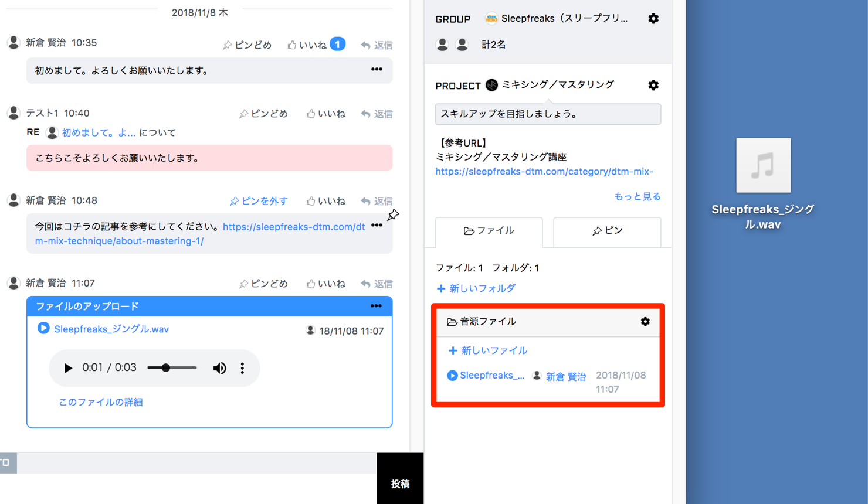Click the ミキシング project logo icon

click(x=491, y=85)
